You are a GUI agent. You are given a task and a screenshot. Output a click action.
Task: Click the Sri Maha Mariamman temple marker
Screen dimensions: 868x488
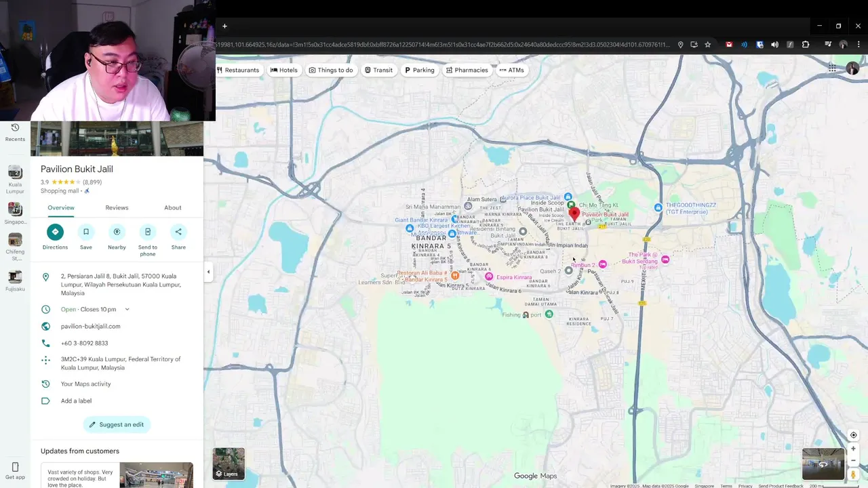point(468,206)
